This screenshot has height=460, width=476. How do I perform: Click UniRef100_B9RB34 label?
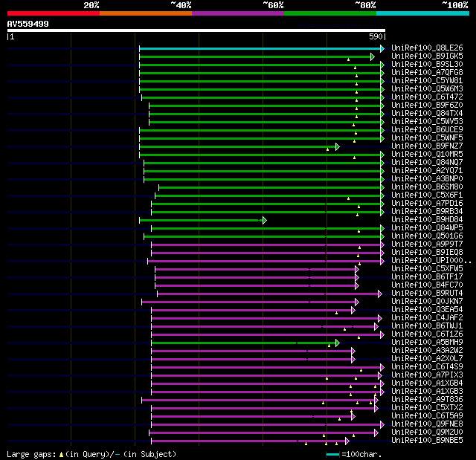click(427, 212)
